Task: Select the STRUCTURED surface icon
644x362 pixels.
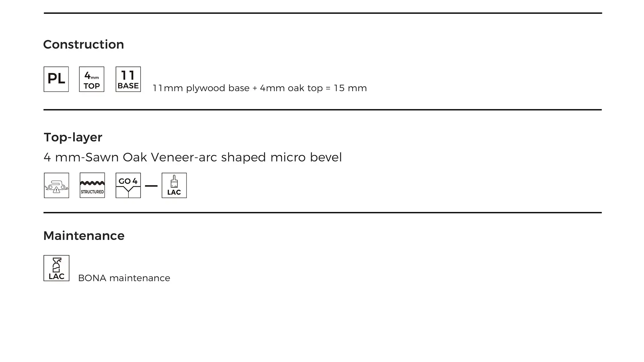Action: [x=92, y=185]
